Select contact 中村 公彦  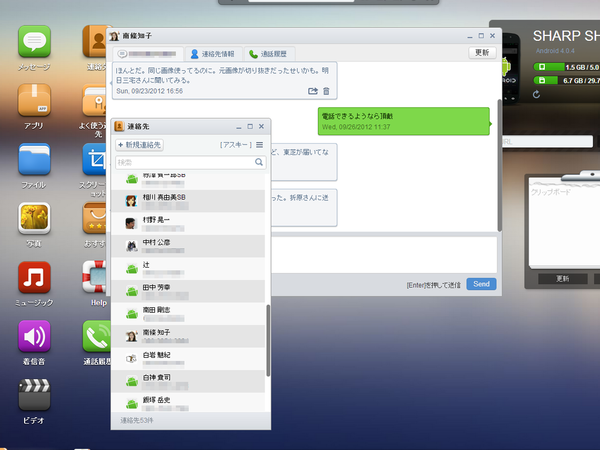pyautogui.click(x=188, y=246)
